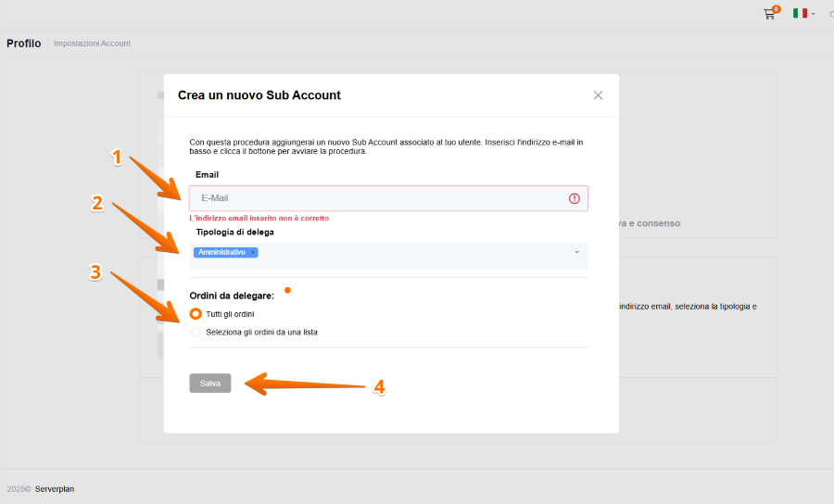The image size is (834, 504).
Task: Click the orange dot beside Ordini da delegare
Action: [x=287, y=291]
